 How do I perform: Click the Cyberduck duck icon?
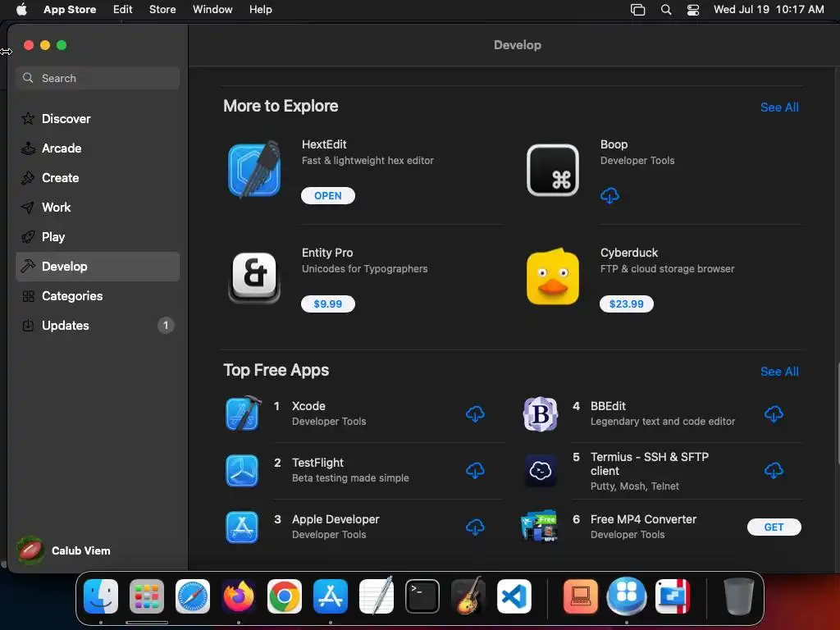point(552,276)
